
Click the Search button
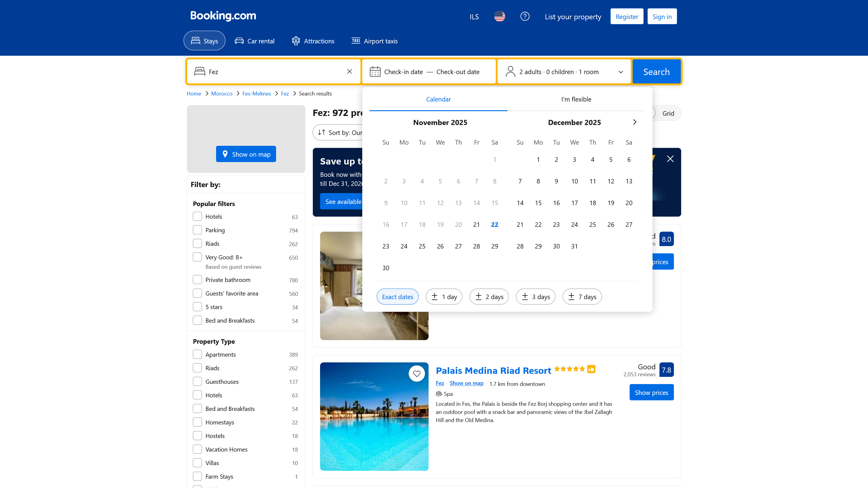click(656, 71)
